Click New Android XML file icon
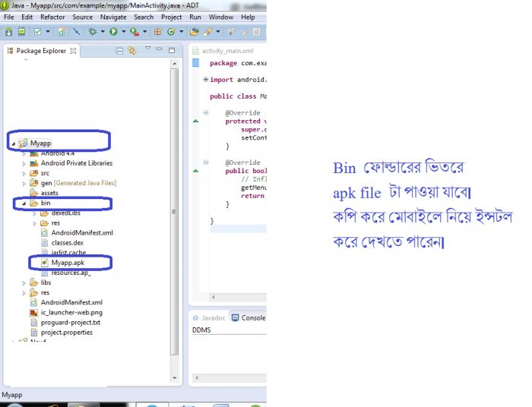The width and height of the screenshot is (532, 407). click(x=62, y=32)
